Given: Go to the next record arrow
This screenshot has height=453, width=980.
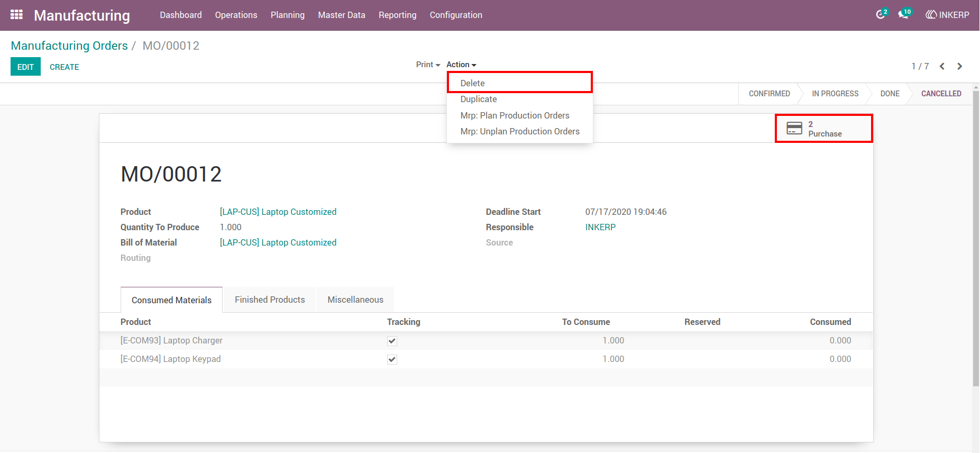Looking at the screenshot, I should tap(959, 66).
